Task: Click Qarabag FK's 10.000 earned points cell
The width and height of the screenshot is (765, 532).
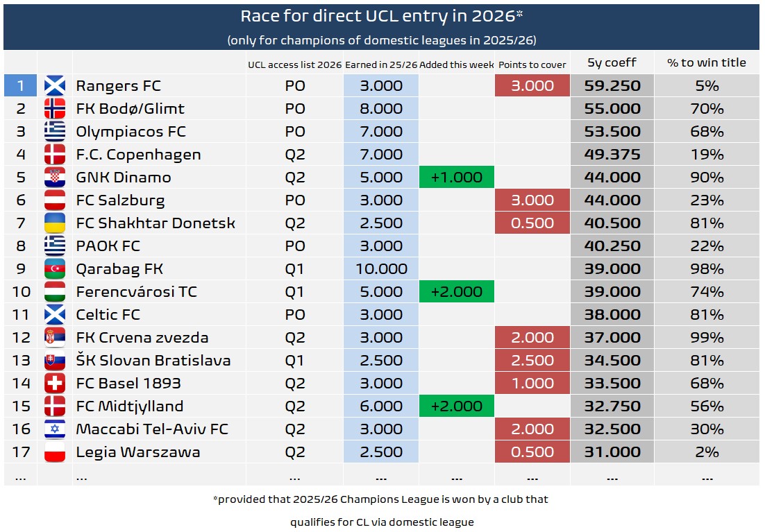Action: [381, 269]
